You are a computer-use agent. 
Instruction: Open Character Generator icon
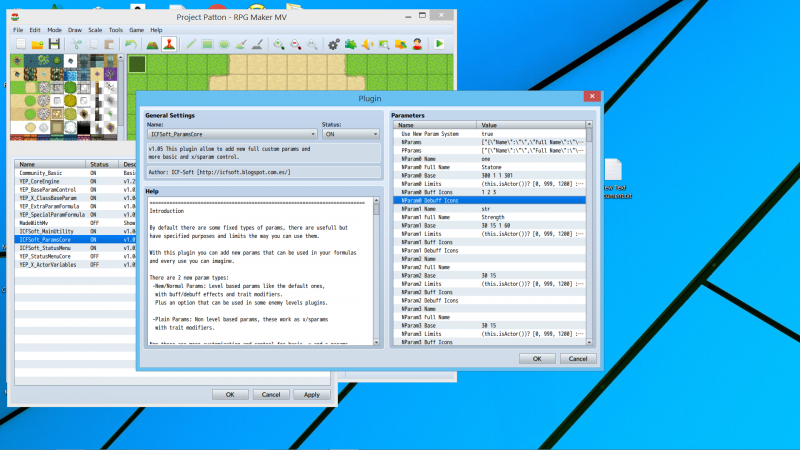pos(417,44)
